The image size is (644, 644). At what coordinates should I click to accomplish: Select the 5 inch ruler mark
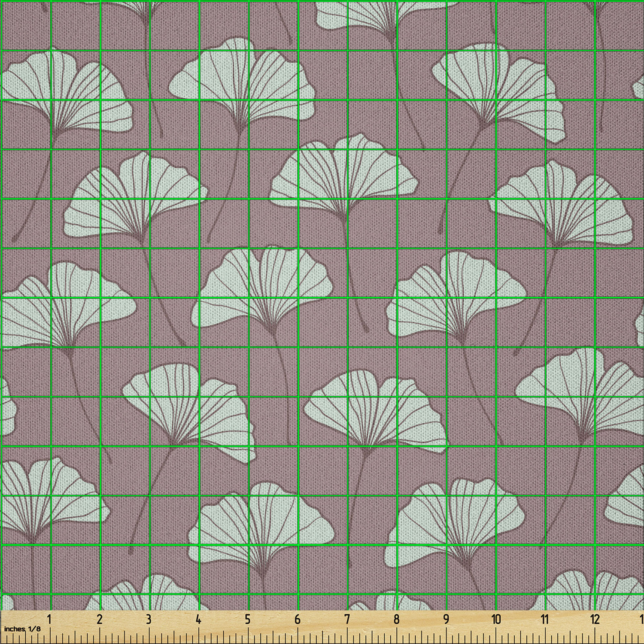click(x=248, y=619)
